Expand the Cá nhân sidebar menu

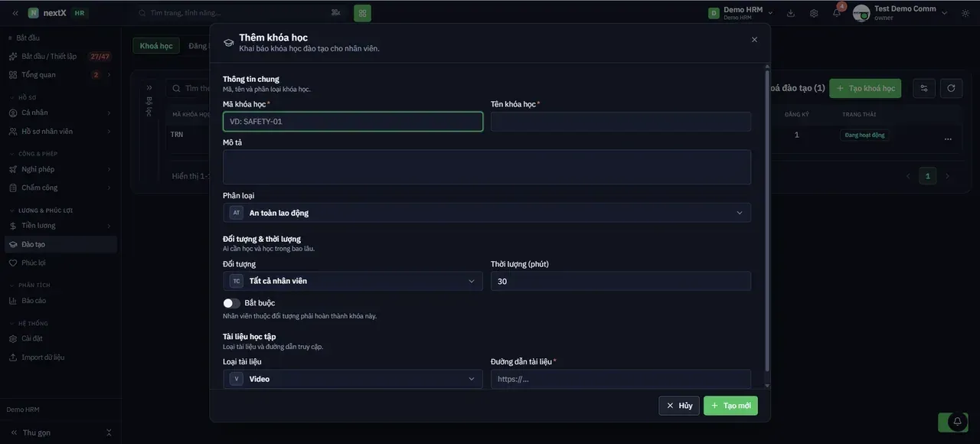(60, 113)
